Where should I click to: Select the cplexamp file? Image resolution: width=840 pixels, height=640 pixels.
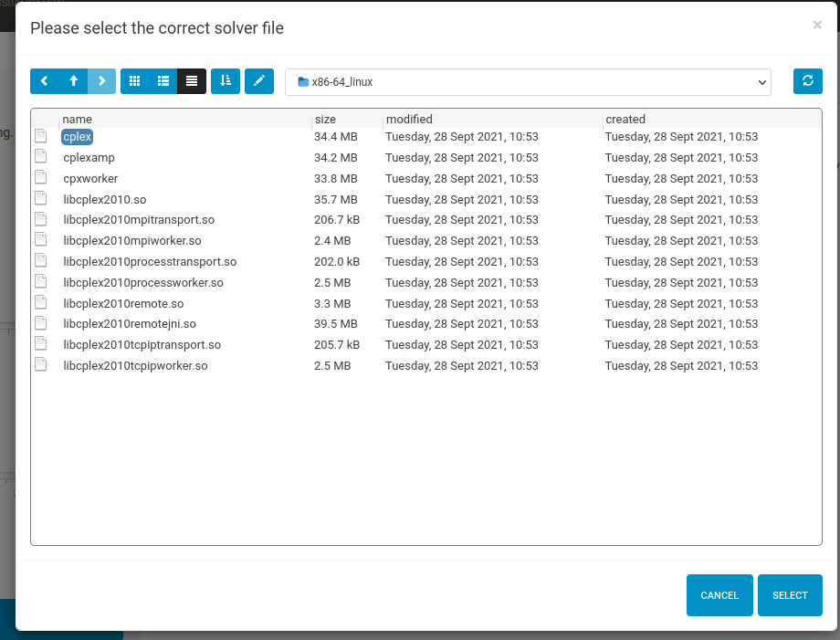pyautogui.click(x=89, y=157)
